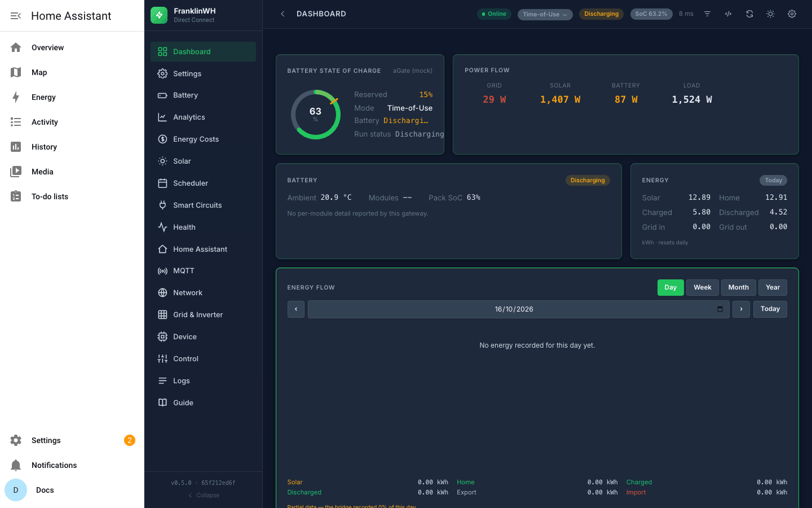Image resolution: width=812 pixels, height=508 pixels.
Task: Open the Docs user profile
Action: click(72, 490)
